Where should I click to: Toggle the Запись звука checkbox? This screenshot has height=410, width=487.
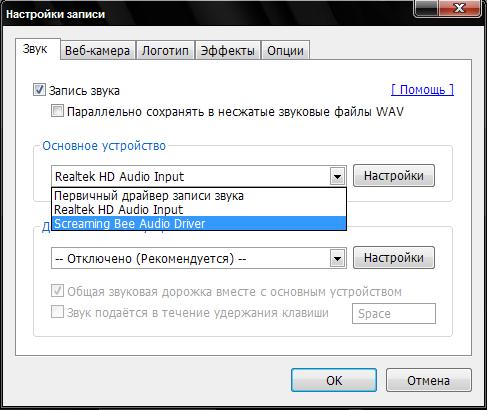pos(39,90)
